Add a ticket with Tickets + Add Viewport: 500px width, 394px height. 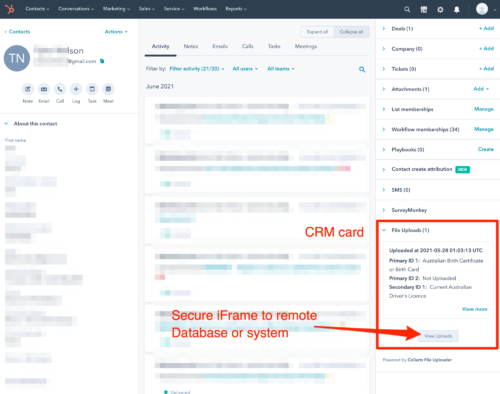click(x=486, y=69)
